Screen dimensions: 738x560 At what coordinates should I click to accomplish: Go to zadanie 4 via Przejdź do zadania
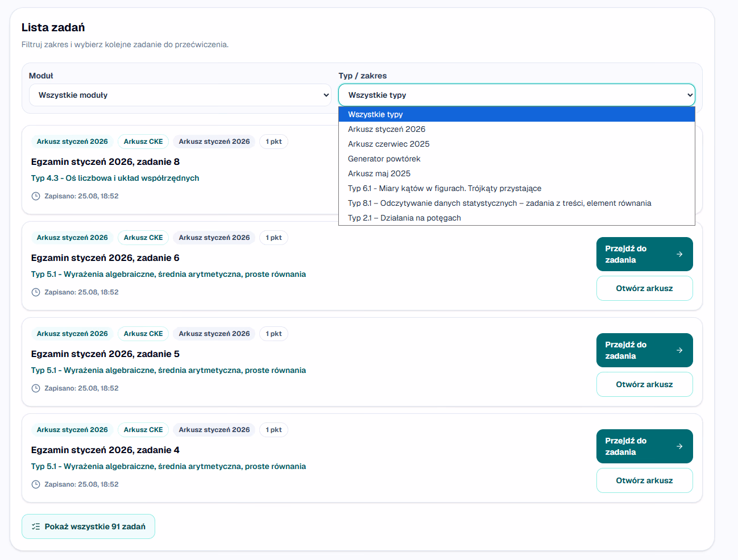coord(644,446)
